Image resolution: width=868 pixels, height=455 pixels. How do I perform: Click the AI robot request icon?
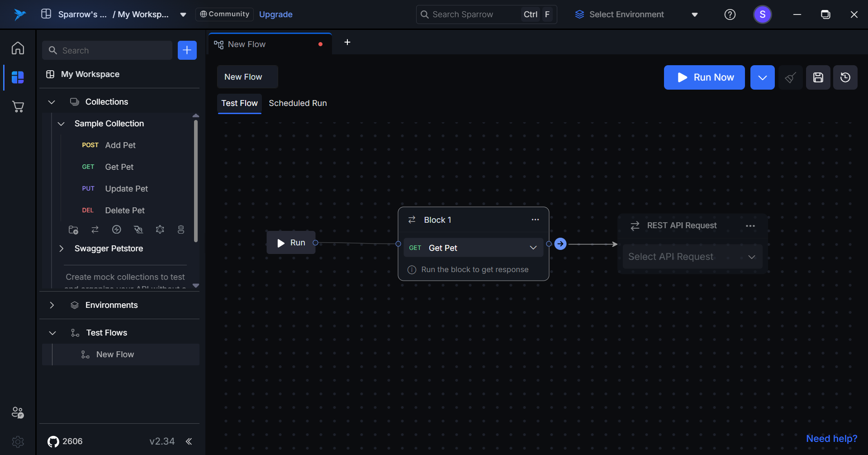pyautogui.click(x=181, y=230)
